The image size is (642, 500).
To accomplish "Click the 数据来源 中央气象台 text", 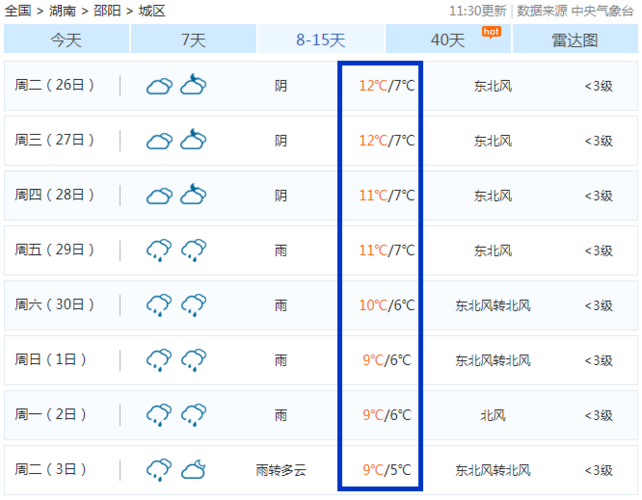I will click(x=575, y=11).
